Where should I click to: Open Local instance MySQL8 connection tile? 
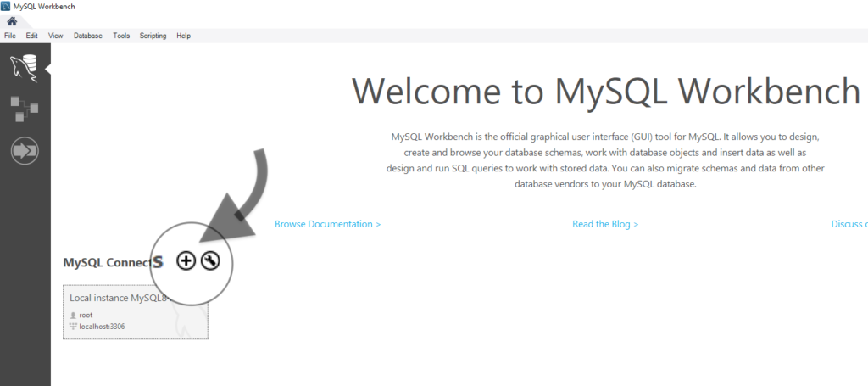(x=136, y=312)
